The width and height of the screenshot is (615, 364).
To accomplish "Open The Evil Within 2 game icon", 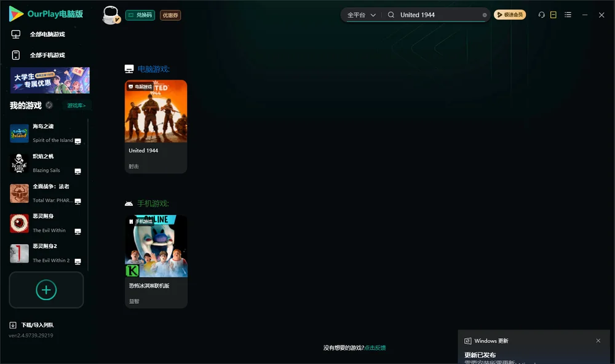I will tap(19, 253).
